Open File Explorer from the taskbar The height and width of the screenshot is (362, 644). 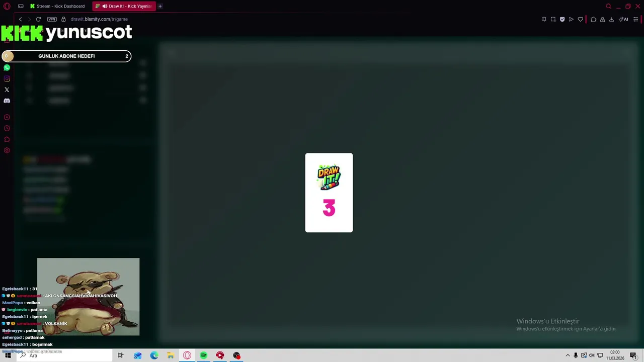coord(171,355)
